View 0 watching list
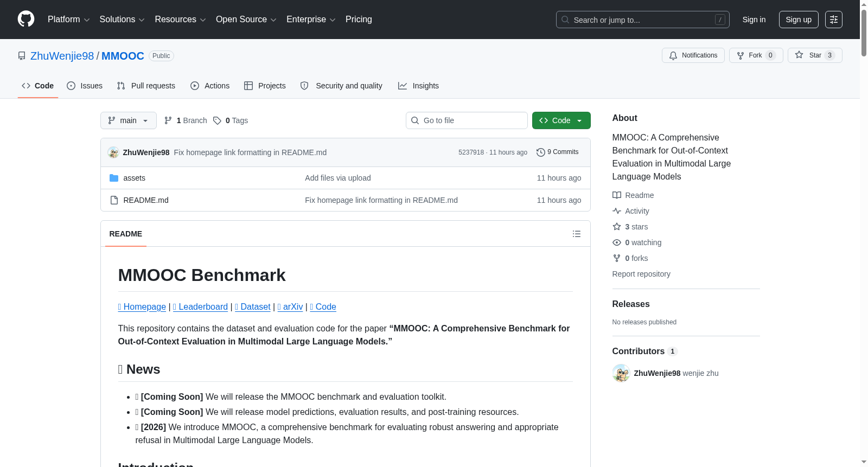 coord(637,242)
